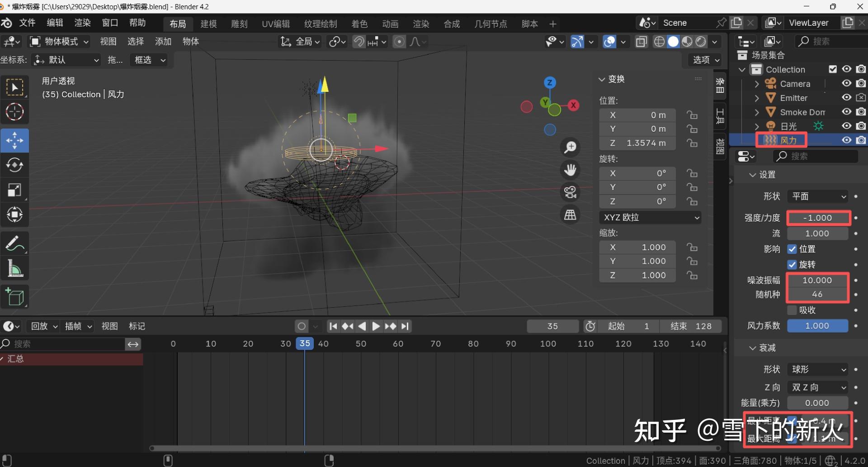Hide the Camera with its eye toggle
The image size is (868, 467).
(x=846, y=83)
